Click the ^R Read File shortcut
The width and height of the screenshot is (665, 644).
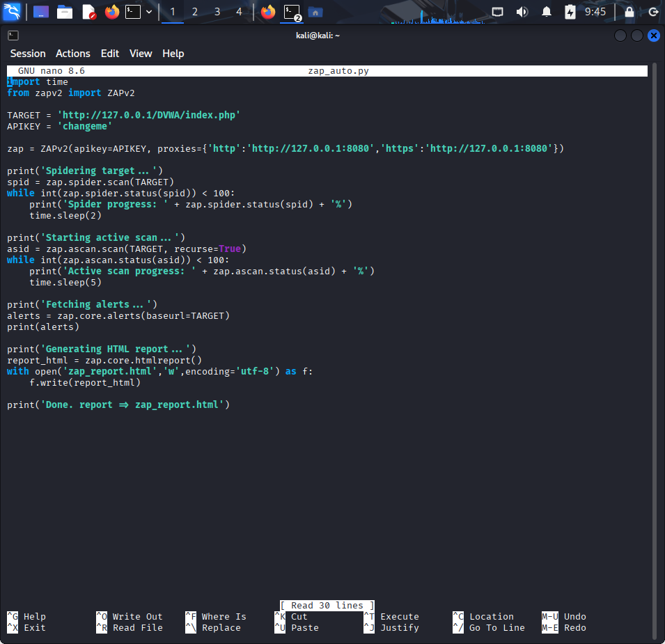click(x=130, y=627)
